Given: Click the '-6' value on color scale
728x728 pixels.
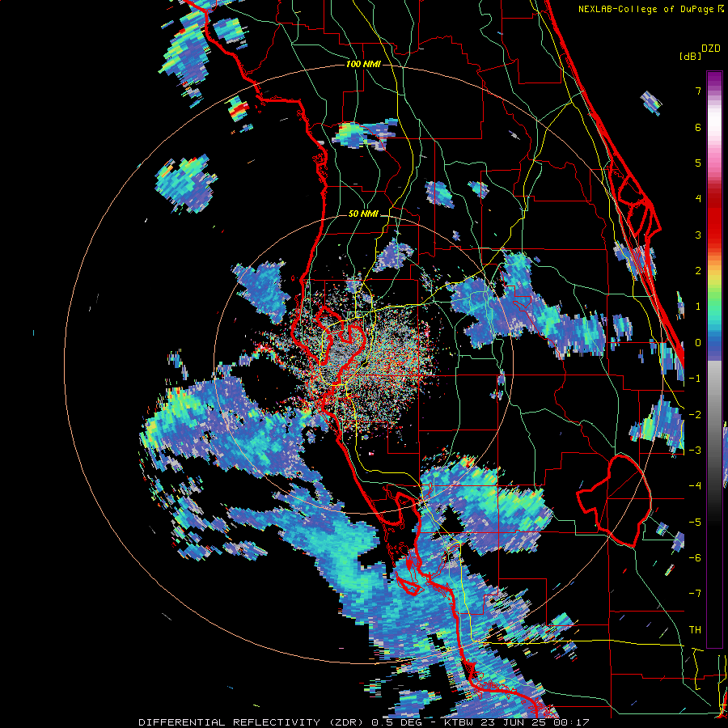Looking at the screenshot, I should pyautogui.click(x=695, y=557).
